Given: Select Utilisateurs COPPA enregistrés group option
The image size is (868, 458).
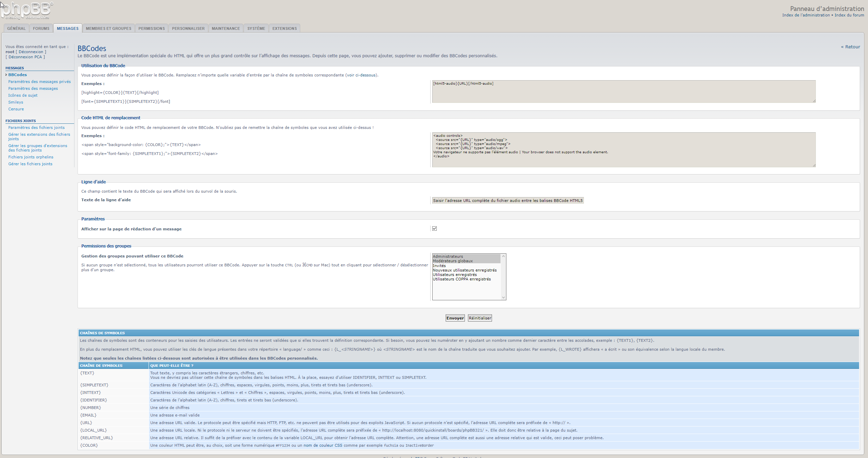Looking at the screenshot, I should (461, 279).
